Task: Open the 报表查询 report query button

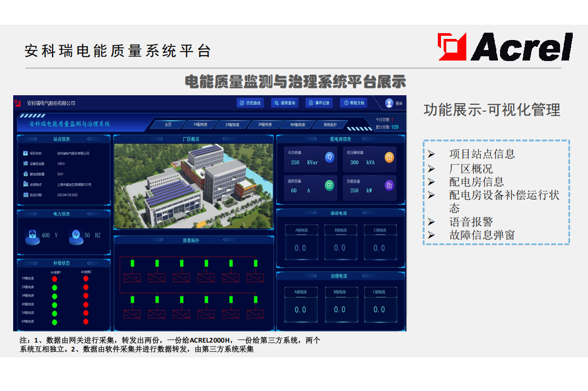Action: 285,103
